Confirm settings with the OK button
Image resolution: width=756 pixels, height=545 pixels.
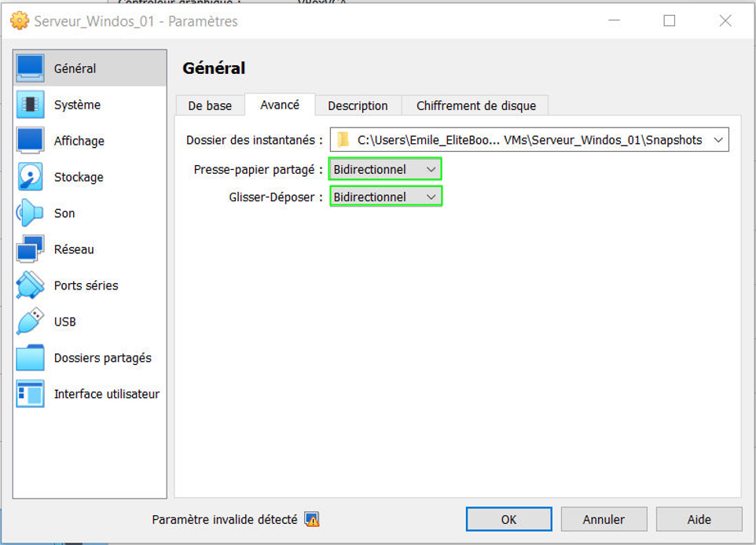click(x=508, y=519)
